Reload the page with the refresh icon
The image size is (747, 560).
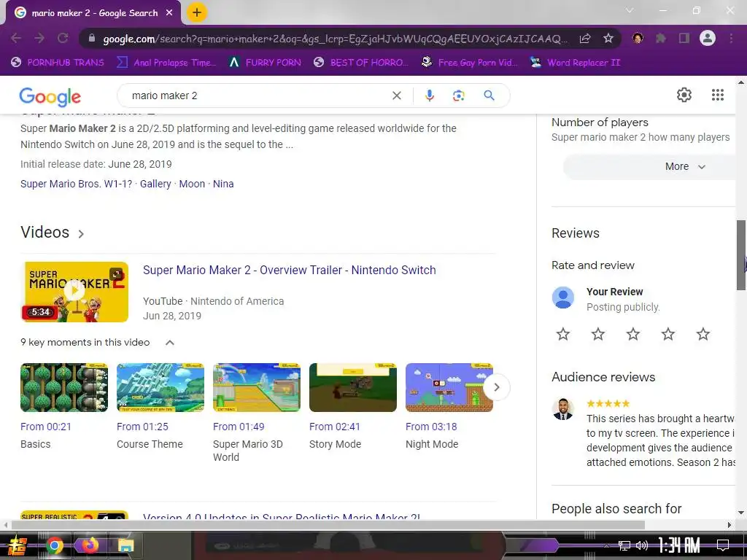pos(63,38)
